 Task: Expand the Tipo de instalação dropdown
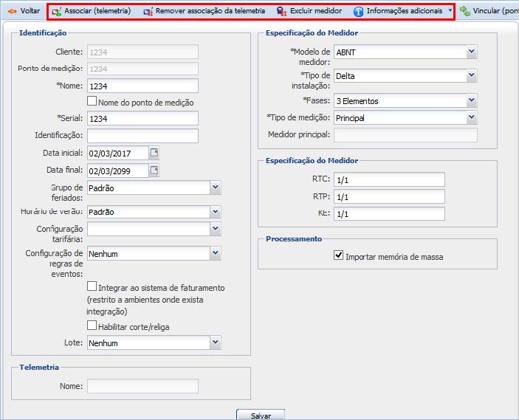471,75
